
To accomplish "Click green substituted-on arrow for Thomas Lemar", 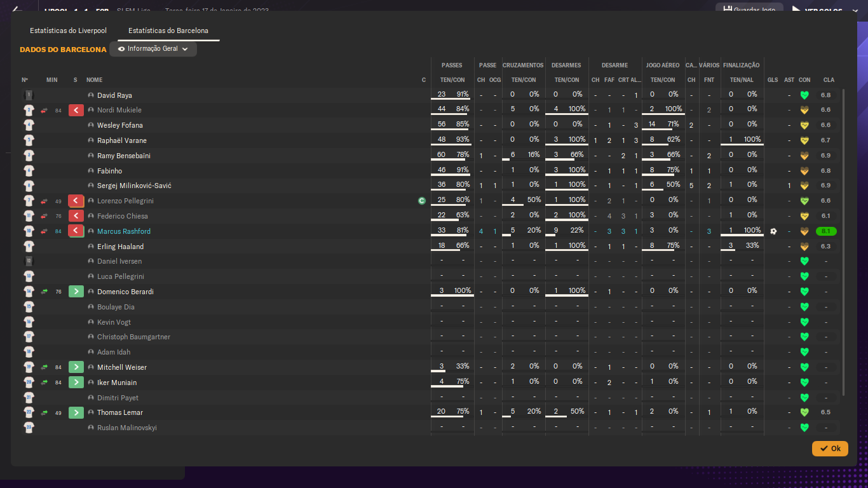I will point(76,412).
